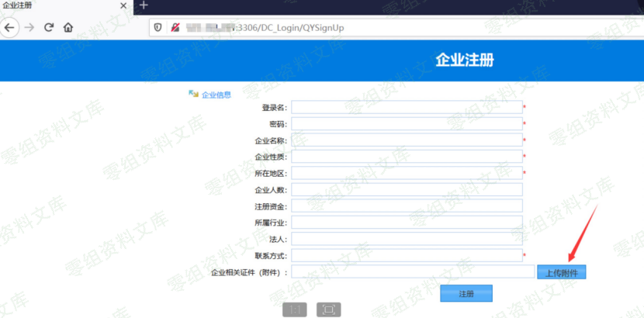
Task: Close the 企业注册 tab
Action: click(x=123, y=5)
